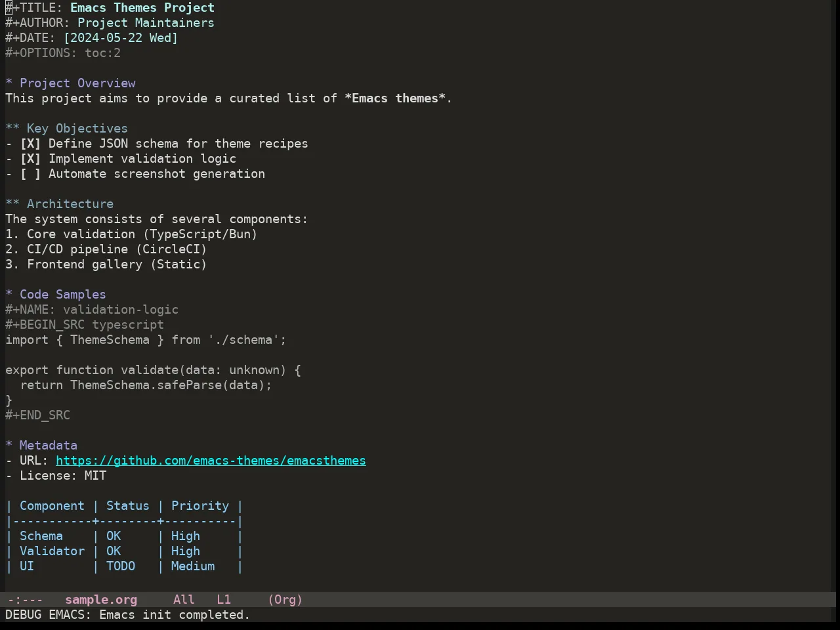Click the bold '*Emacs themes*' text
840x630 pixels.
(395, 98)
